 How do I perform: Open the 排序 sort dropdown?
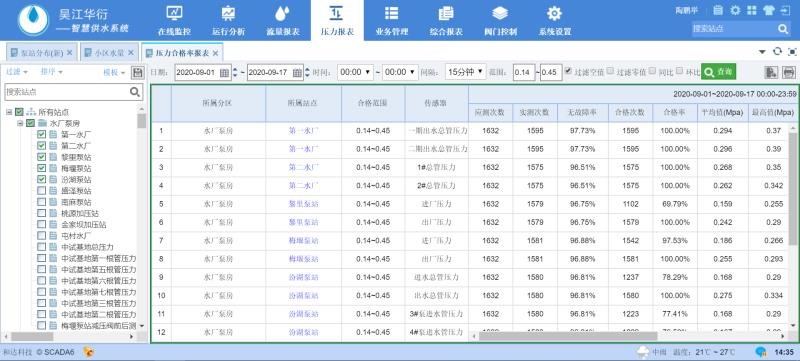(52, 72)
